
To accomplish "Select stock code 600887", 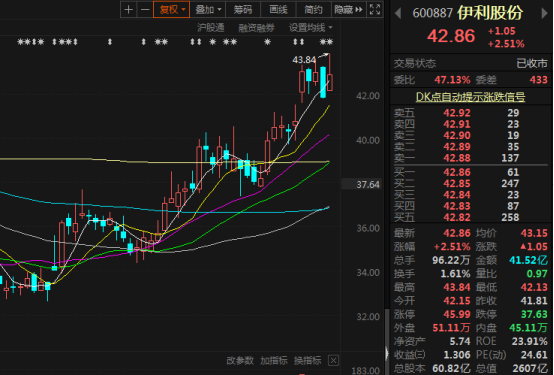I will click(432, 13).
